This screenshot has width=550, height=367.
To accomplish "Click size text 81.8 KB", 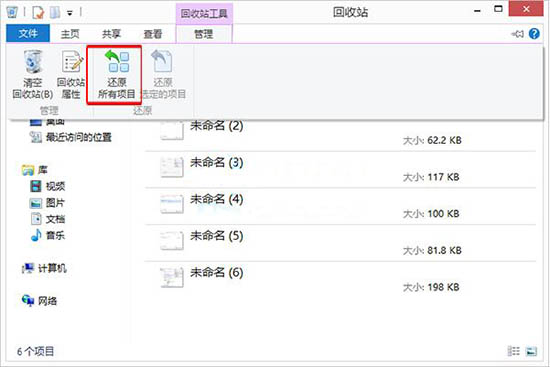I will (x=444, y=251).
